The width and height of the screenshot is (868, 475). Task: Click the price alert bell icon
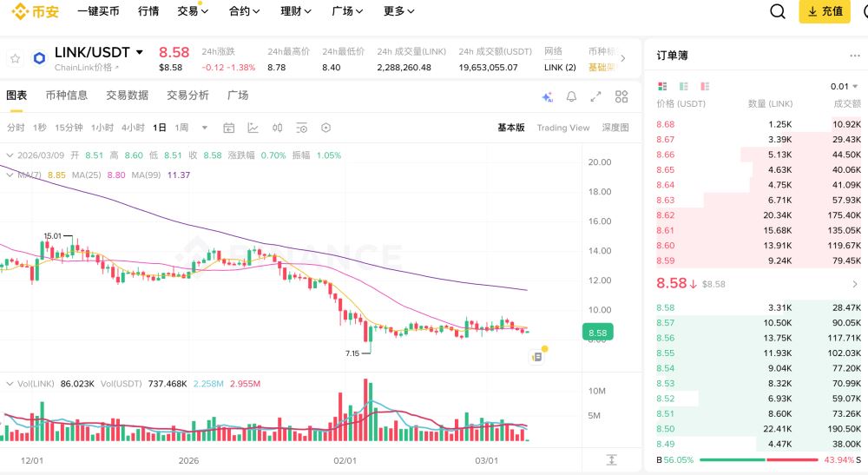coord(571,97)
